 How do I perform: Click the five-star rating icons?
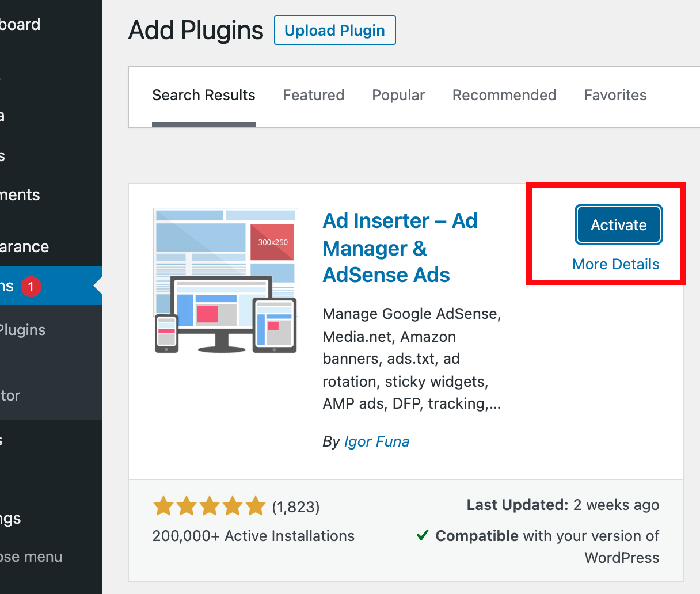click(210, 507)
